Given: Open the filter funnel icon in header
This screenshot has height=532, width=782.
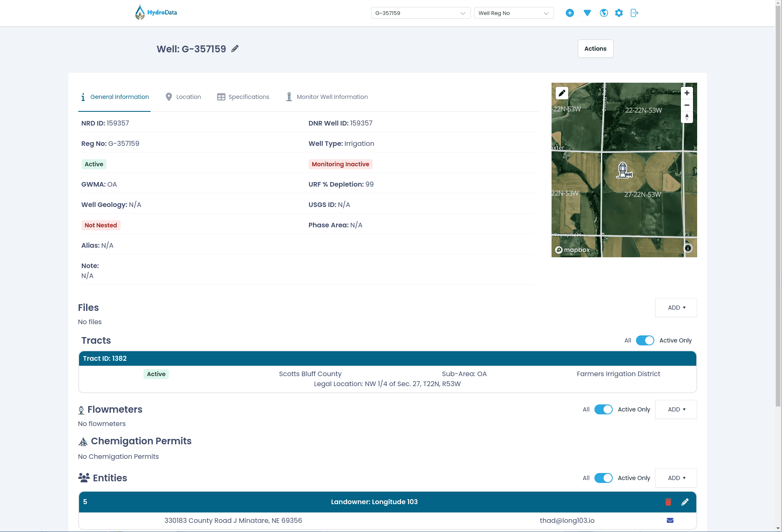Looking at the screenshot, I should click(587, 13).
